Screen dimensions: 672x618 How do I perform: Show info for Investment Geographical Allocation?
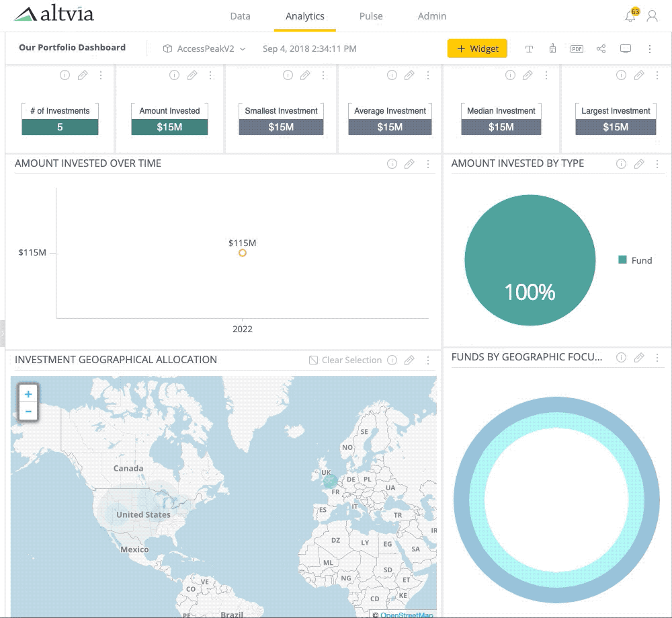pos(392,360)
